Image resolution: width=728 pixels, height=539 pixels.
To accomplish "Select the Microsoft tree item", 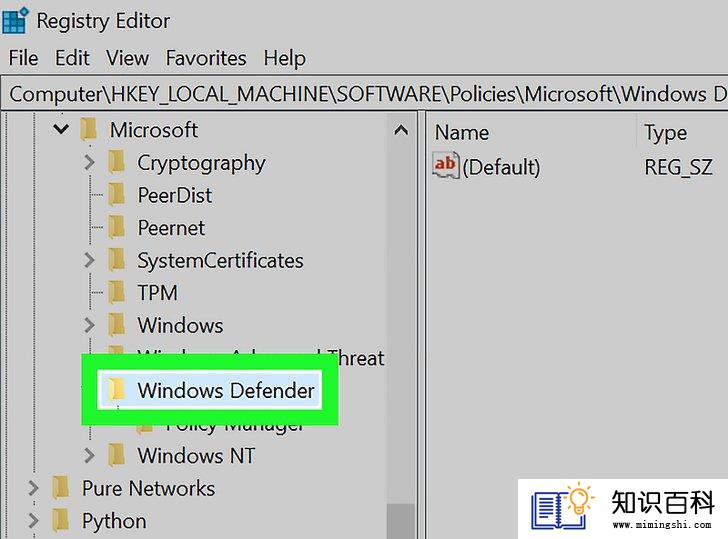I will click(x=154, y=130).
